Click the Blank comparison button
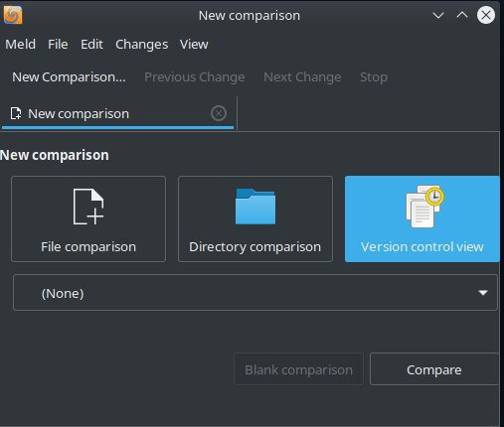The width and height of the screenshot is (504, 427). [x=298, y=369]
